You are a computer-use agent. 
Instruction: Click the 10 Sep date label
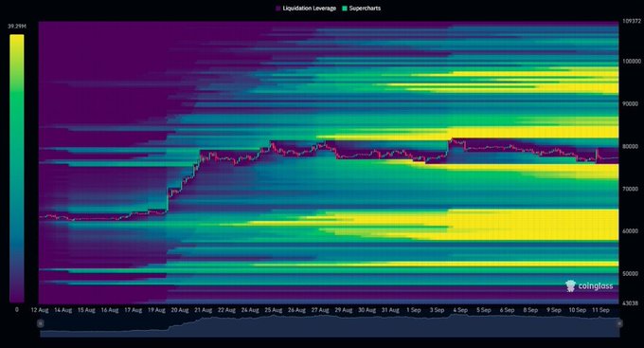tap(578, 310)
